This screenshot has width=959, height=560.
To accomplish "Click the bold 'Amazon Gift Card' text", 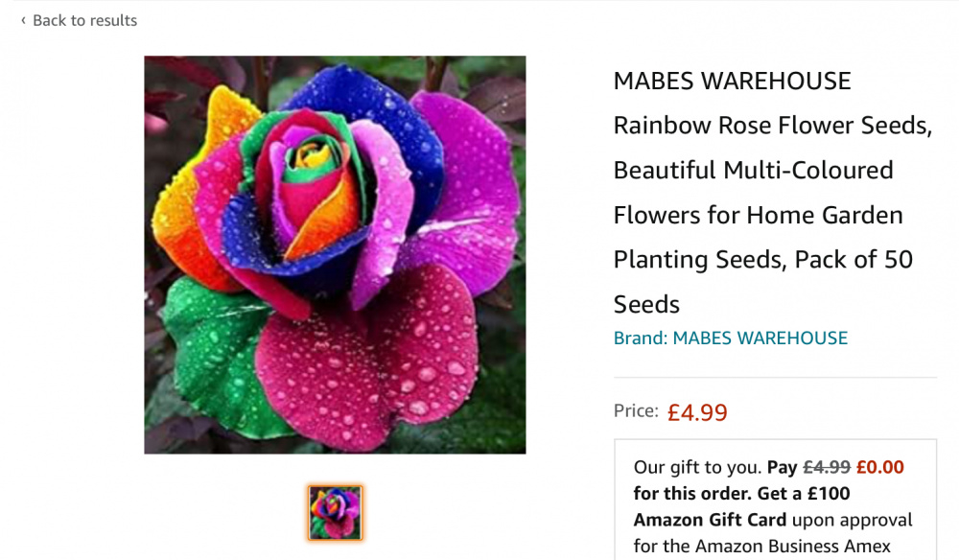I will (710, 520).
